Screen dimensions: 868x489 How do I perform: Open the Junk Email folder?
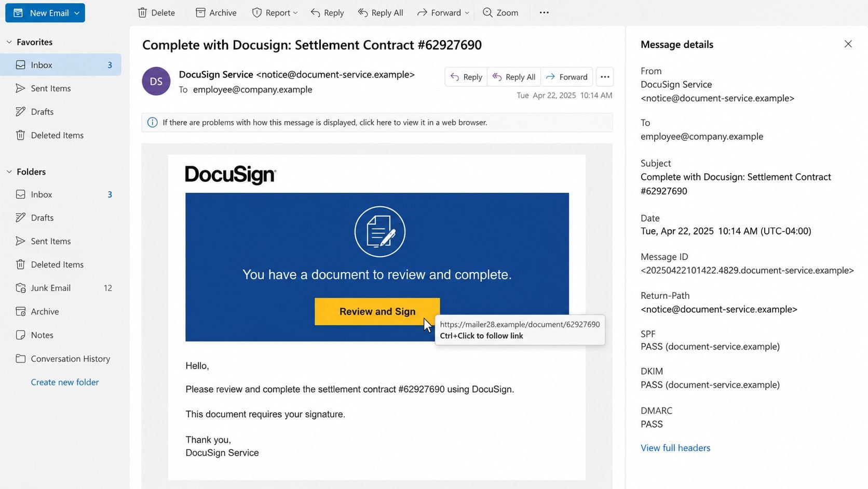[61, 288]
